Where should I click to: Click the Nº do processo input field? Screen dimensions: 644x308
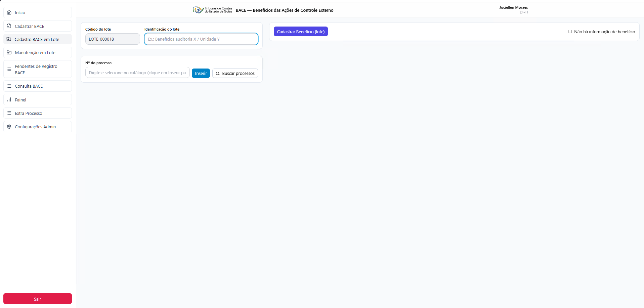[x=137, y=73]
